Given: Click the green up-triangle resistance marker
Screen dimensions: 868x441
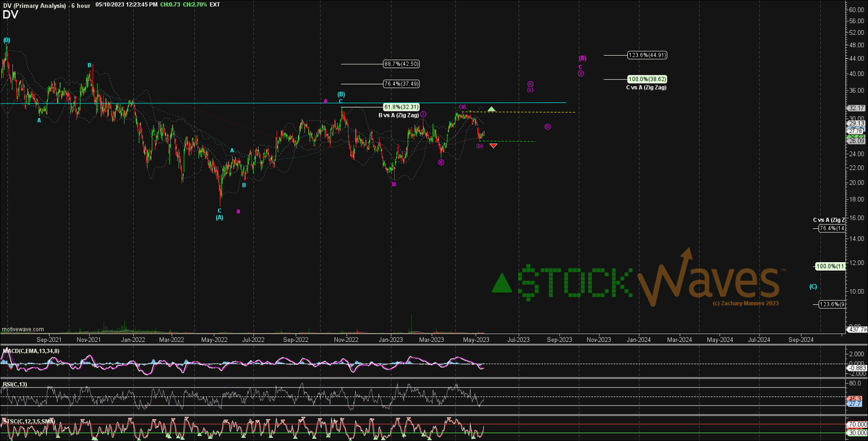Looking at the screenshot, I should pos(491,109).
